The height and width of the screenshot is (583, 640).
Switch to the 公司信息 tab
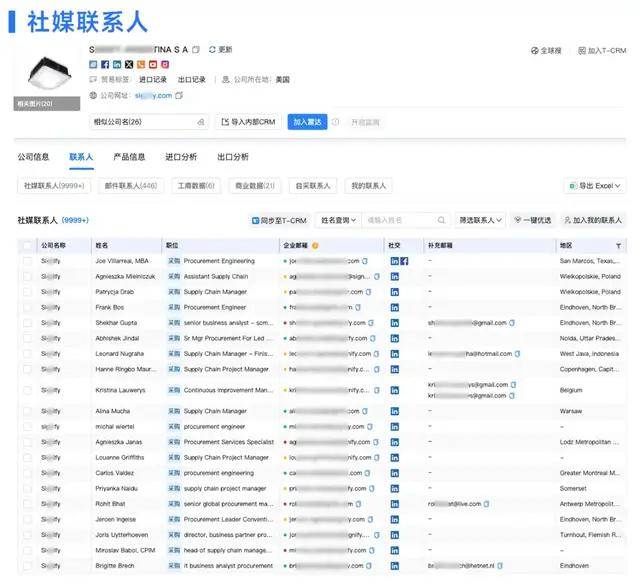[x=33, y=157]
